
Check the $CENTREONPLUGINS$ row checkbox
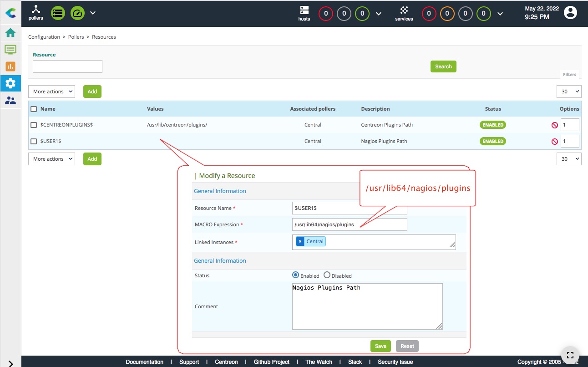[34, 125]
